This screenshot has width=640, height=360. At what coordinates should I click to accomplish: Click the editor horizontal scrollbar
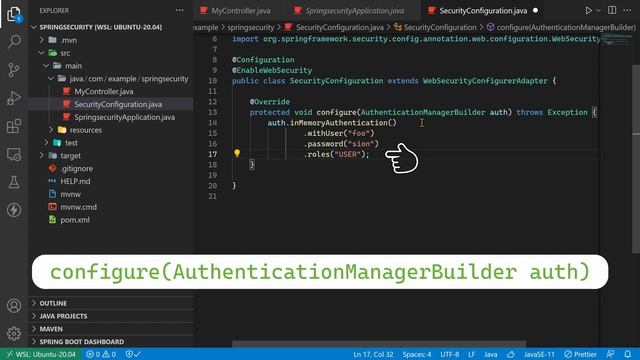pos(379,344)
